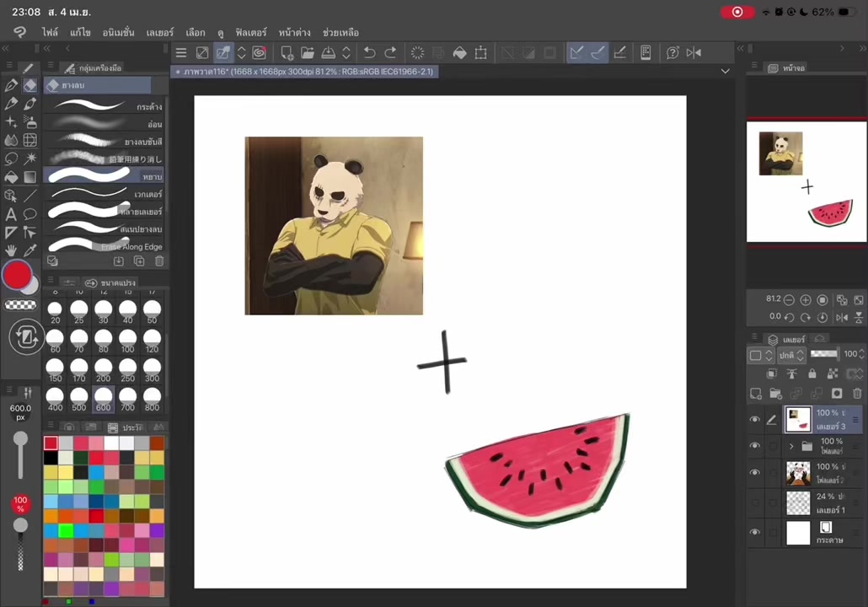Click the Undo arrow in command bar
The image size is (868, 607).
369,52
